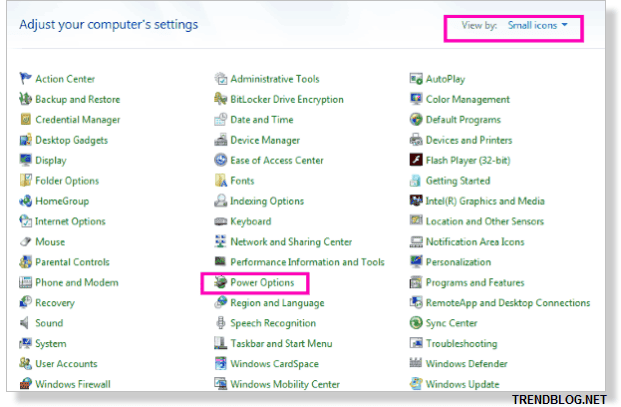Click the Date and Time clock icon
Screen dimensions: 621x407
[221, 119]
